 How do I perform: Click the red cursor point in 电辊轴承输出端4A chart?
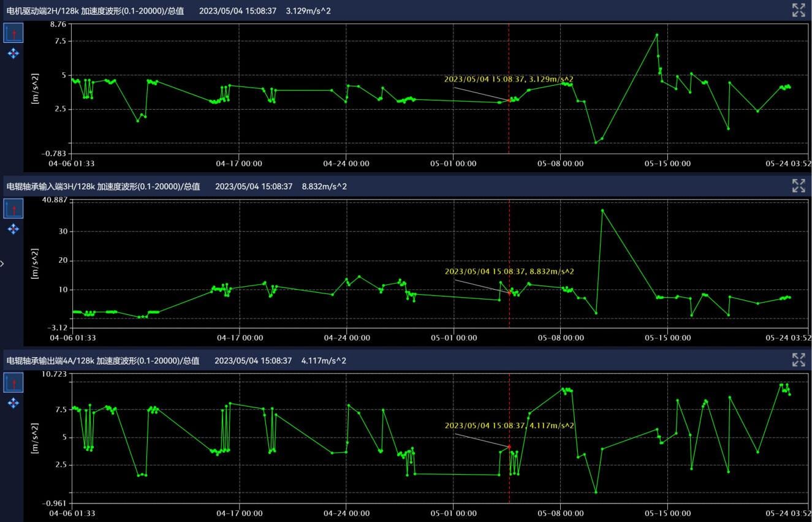509,447
